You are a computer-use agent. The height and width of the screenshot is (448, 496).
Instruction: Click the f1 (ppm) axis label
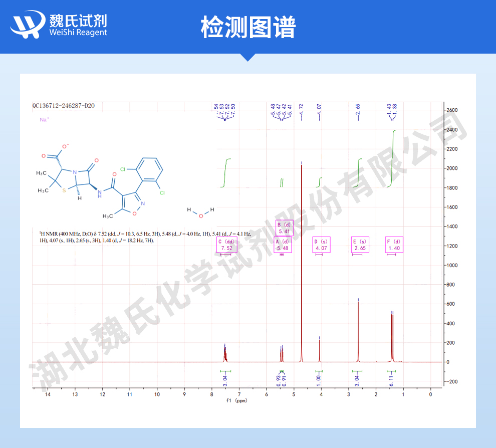tap(236, 400)
